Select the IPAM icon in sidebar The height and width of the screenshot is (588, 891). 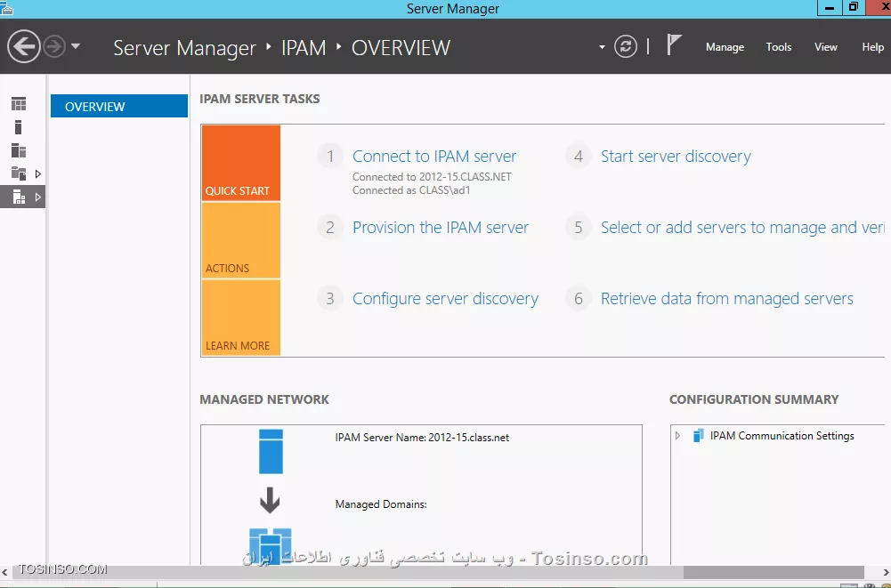[x=19, y=197]
